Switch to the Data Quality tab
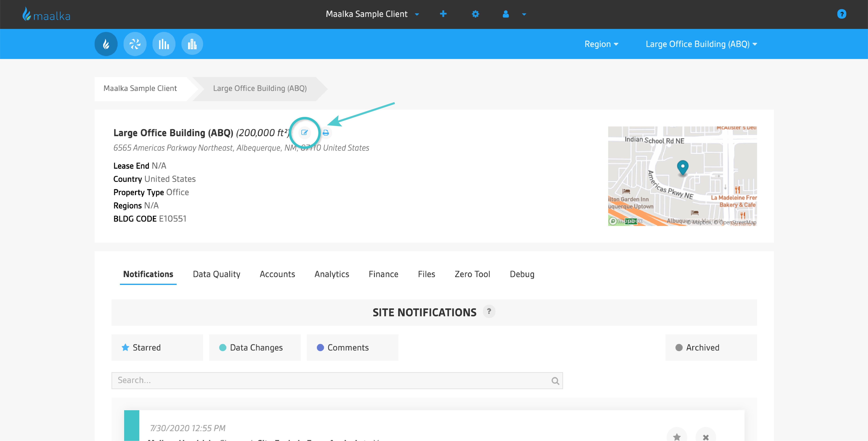Screen dimensions: 868x441 (x=217, y=274)
